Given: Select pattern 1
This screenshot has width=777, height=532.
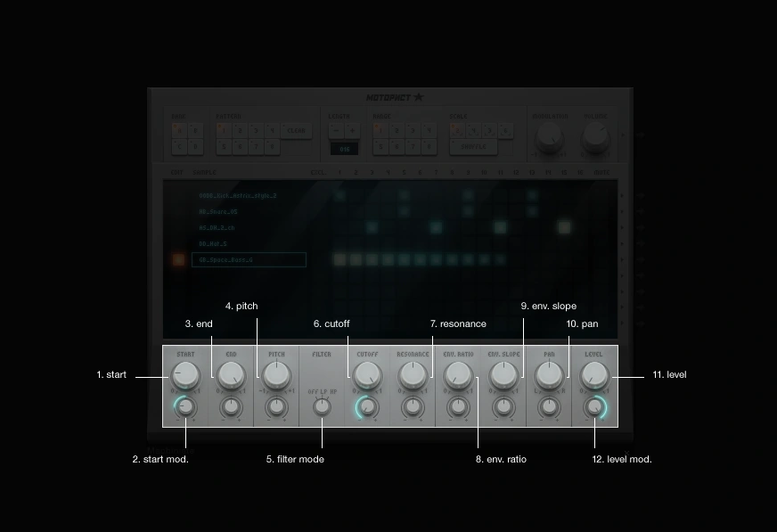Looking at the screenshot, I should coord(224,131).
